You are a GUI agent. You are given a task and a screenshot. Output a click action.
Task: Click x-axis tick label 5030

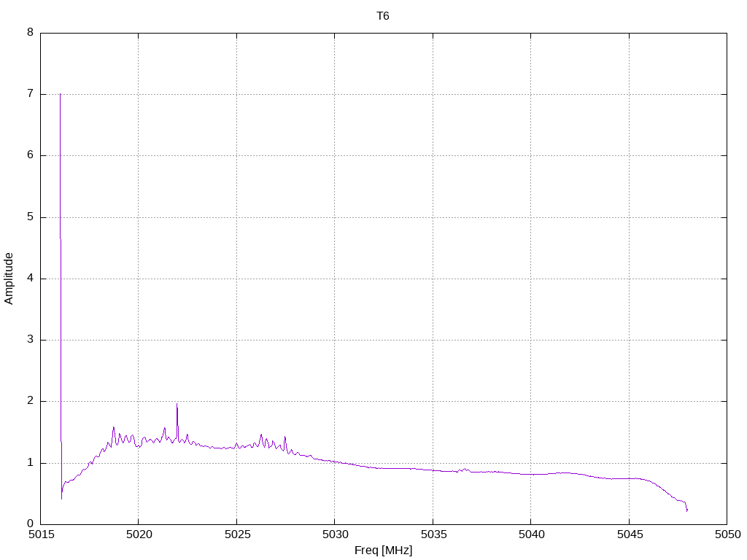[x=335, y=534]
